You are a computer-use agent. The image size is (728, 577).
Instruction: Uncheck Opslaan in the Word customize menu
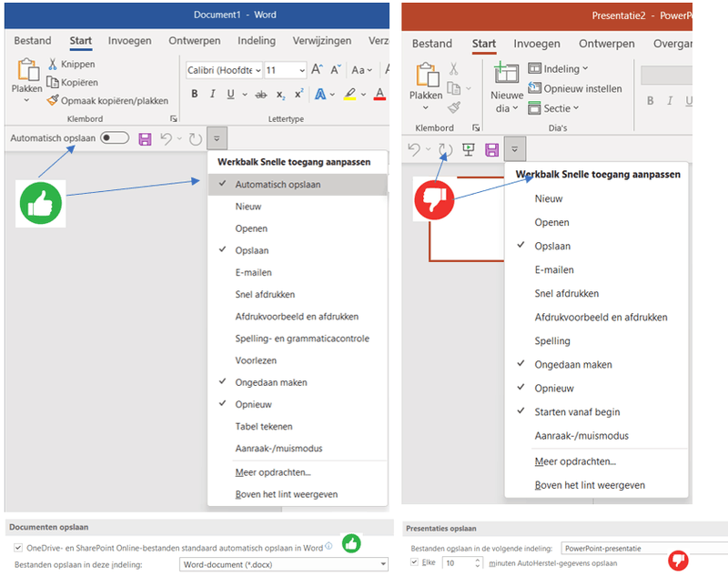pos(298,250)
